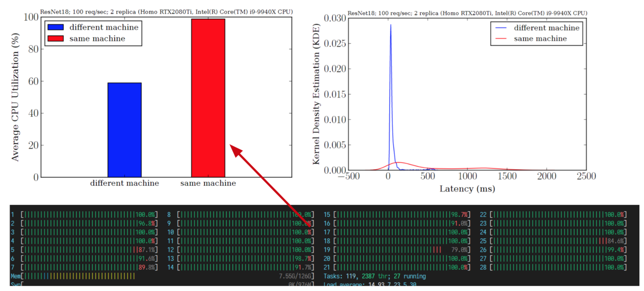Click 'same machine' text in the CPU chart legend
Screen dimensions: 644x291
[x=97, y=38]
